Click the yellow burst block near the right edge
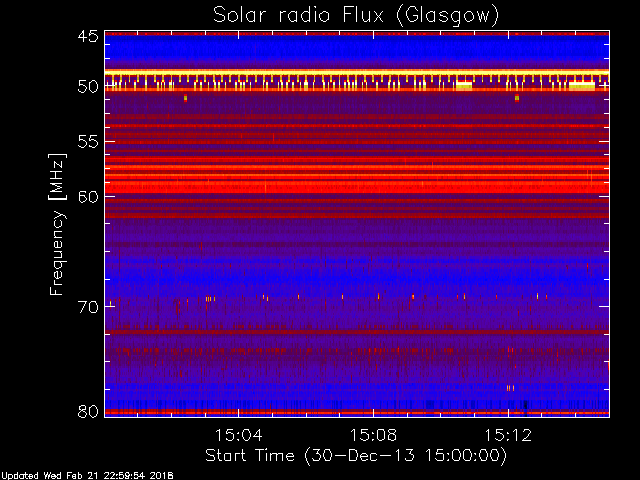The height and width of the screenshot is (480, 640). [581, 86]
